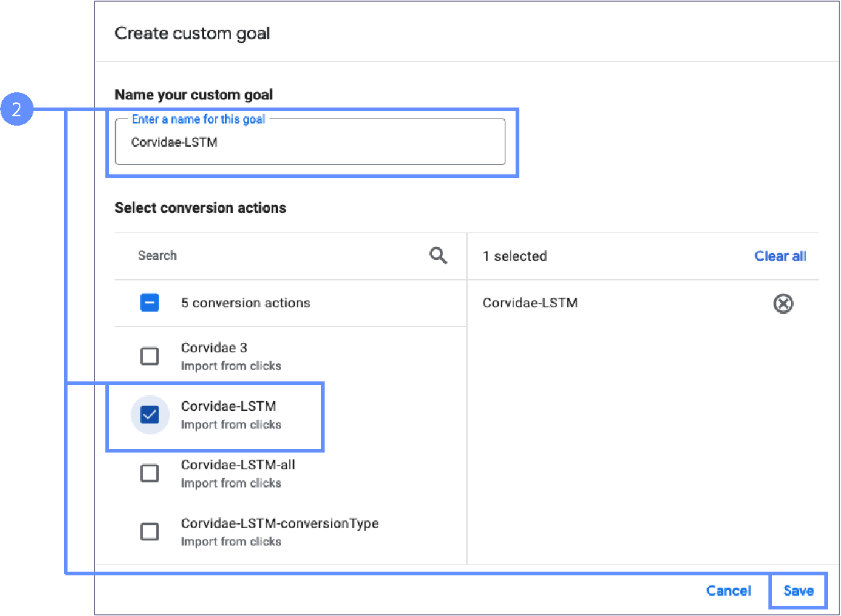This screenshot has height=616, width=841.
Task: Toggle the 5 conversion actions select-all checkbox
Action: [x=150, y=303]
